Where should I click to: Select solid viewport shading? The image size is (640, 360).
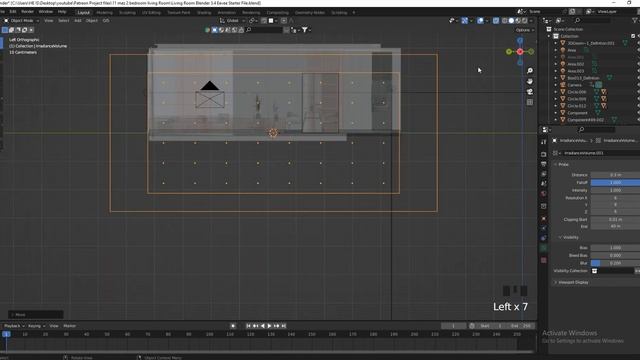511,20
